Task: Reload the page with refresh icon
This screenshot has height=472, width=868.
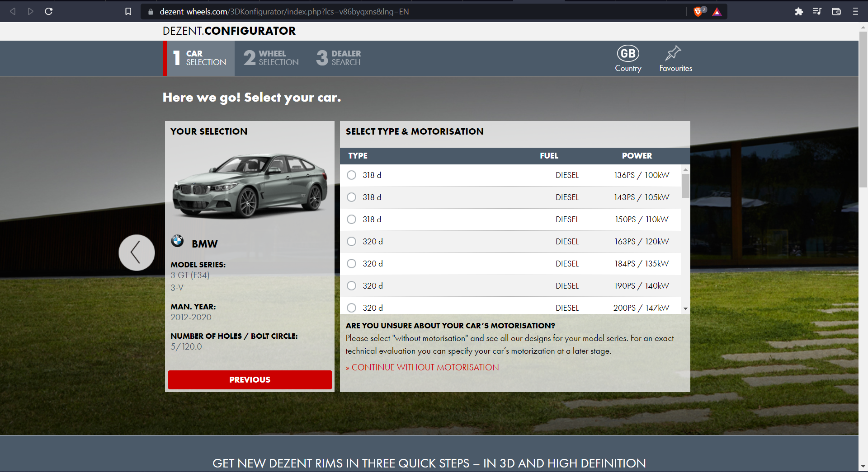Action: pyautogui.click(x=49, y=11)
